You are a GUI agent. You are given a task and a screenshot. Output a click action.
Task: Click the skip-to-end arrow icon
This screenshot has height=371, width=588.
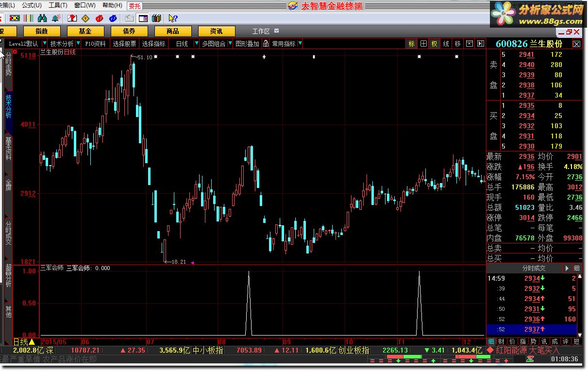point(481,44)
